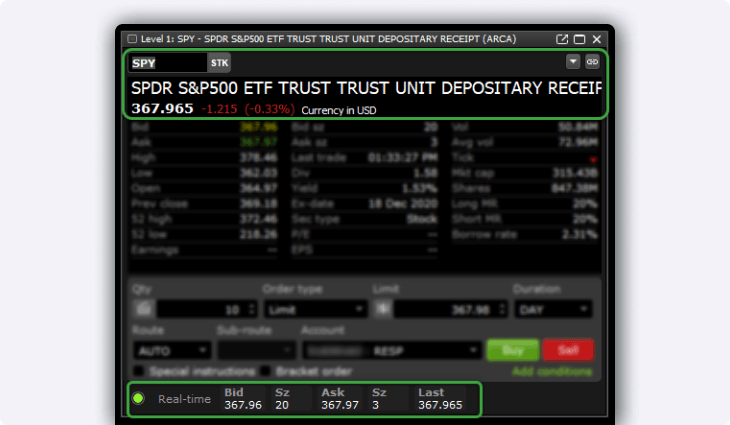
Task: Click the Add conditions link
Action: 552,371
